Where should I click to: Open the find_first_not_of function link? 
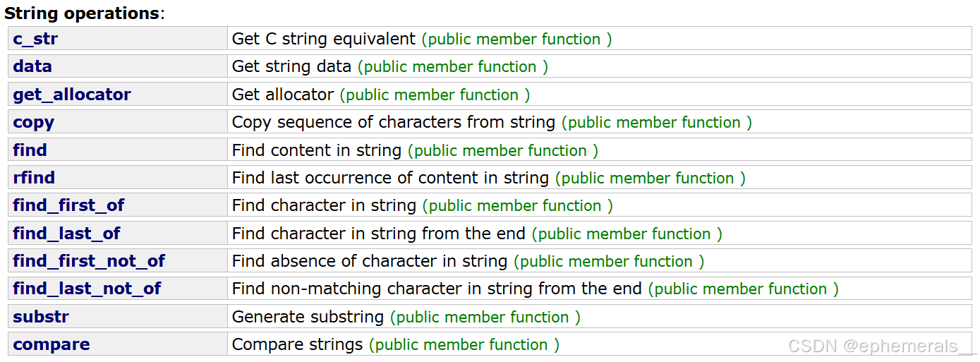[x=89, y=261]
